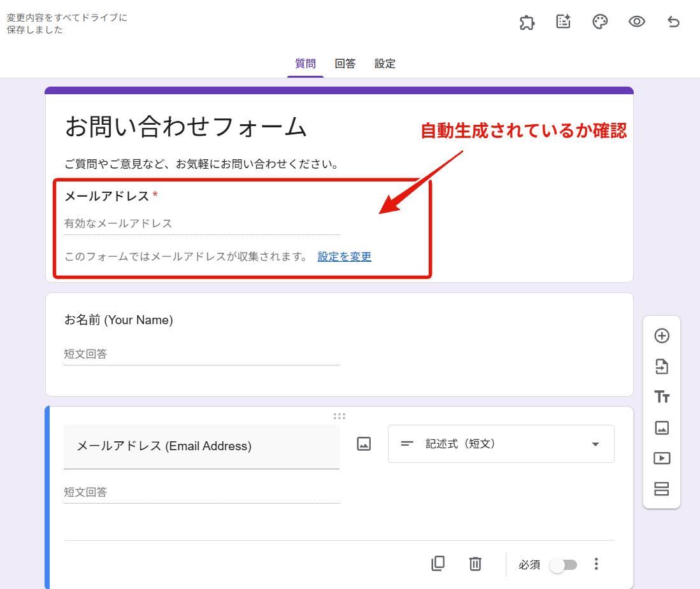Import questions using sidebar icon
The width and height of the screenshot is (700, 589).
(x=662, y=366)
